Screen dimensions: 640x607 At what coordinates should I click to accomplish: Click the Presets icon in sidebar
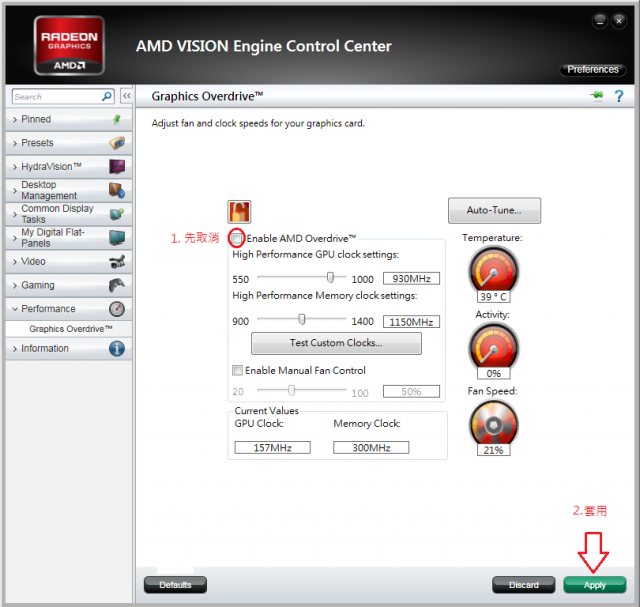coord(117,143)
